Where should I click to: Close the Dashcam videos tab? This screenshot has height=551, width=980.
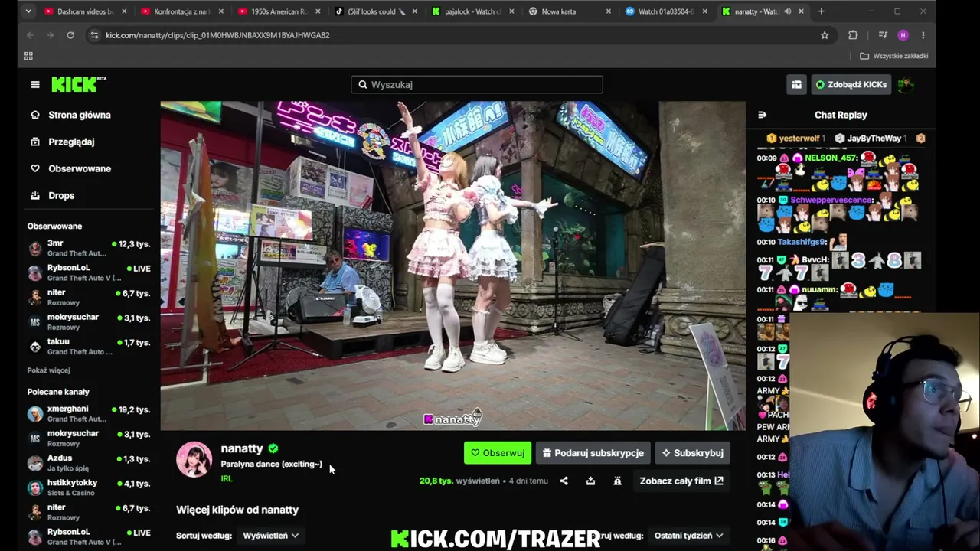click(124, 11)
